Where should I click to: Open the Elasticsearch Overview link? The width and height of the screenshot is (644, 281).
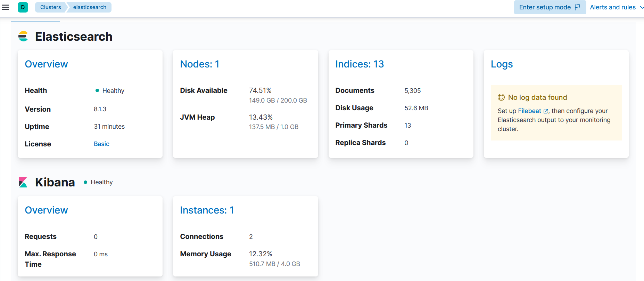46,64
